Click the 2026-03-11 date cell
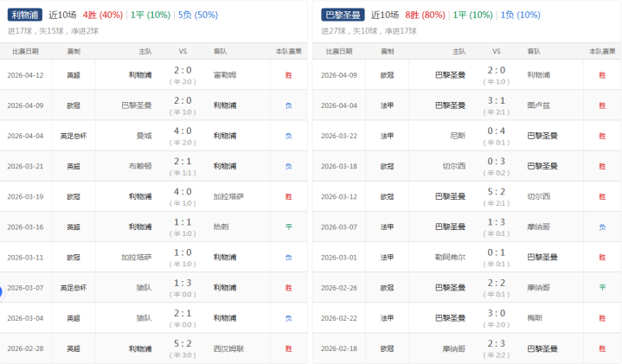The image size is (622, 364). coord(25,258)
